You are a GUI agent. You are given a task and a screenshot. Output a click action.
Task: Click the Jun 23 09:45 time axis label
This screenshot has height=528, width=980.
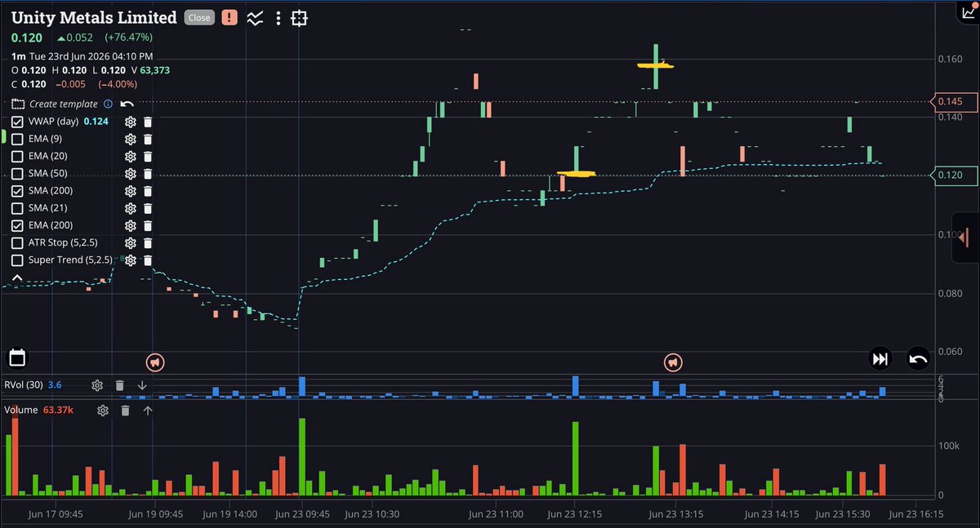coord(301,515)
